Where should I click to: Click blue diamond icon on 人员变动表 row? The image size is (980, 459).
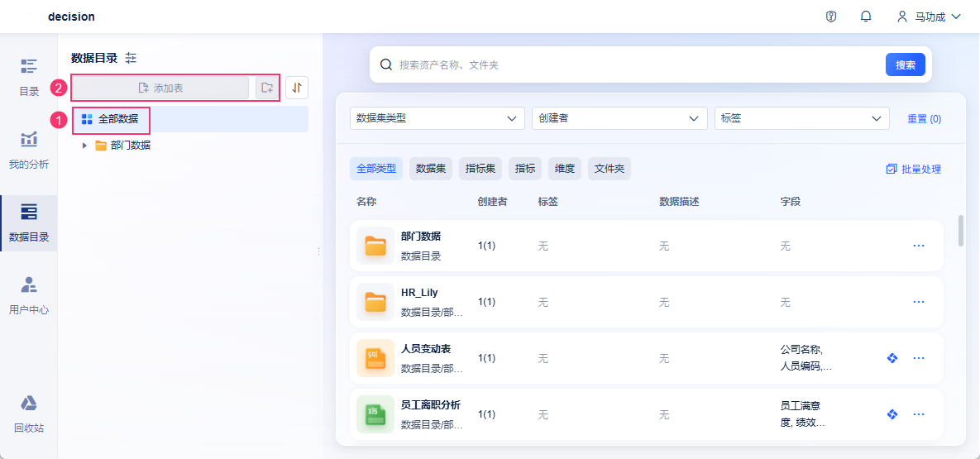coord(892,358)
